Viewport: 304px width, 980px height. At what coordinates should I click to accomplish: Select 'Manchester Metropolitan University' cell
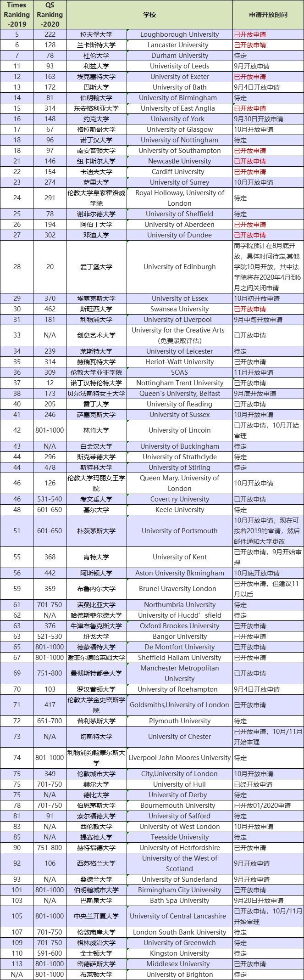coord(180,673)
